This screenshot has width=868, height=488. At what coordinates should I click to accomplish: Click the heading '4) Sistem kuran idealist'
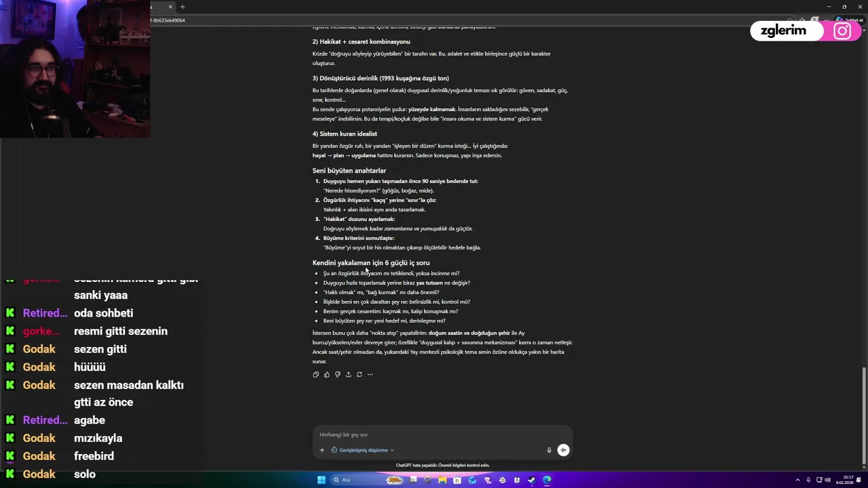pos(344,134)
